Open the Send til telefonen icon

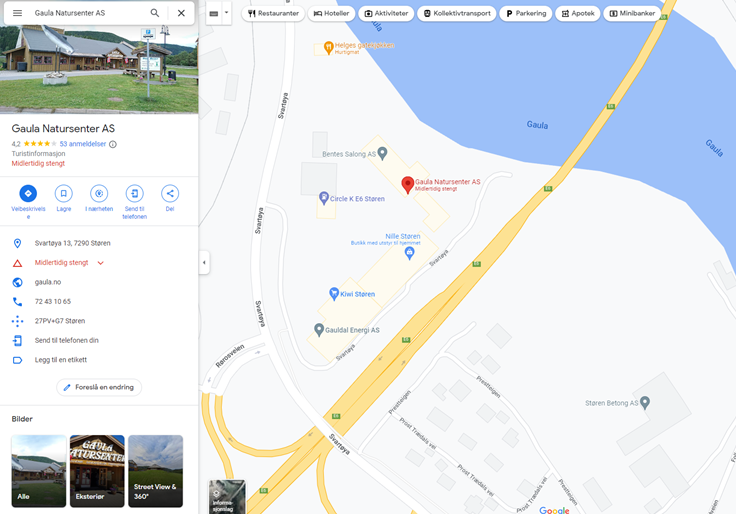[135, 193]
